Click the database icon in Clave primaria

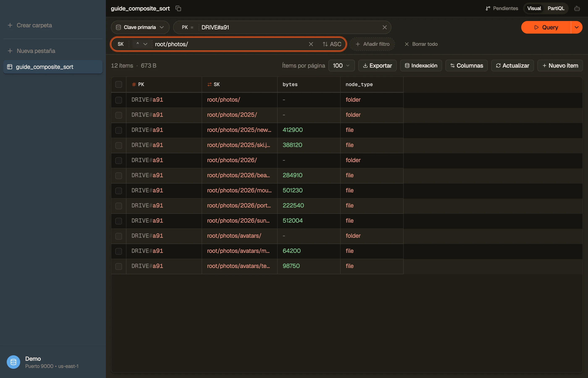118,27
